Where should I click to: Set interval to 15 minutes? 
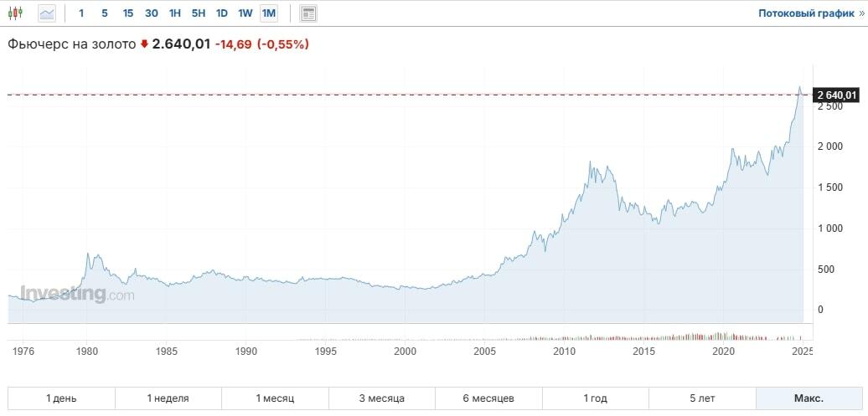point(127,13)
